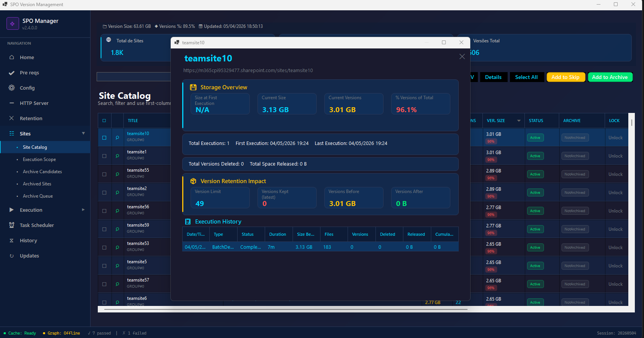Open Execution Scope subitem
Viewport: 644px width, 338px height.
click(39, 159)
